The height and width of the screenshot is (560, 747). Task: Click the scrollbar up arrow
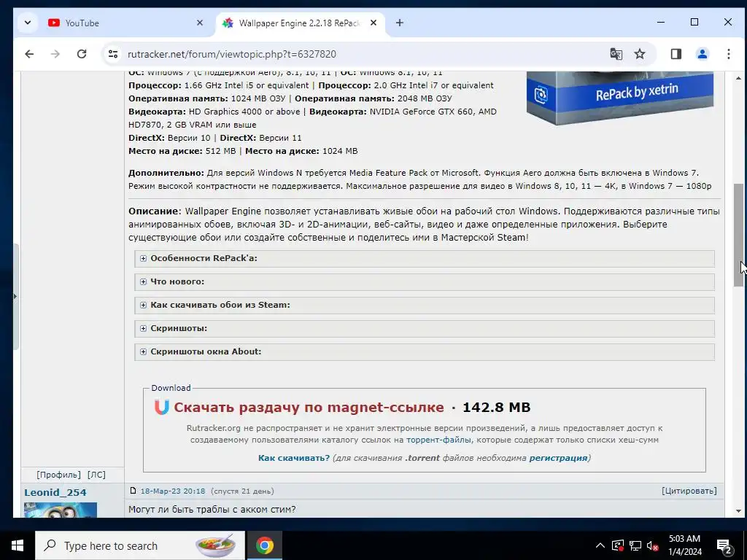[x=738, y=78]
